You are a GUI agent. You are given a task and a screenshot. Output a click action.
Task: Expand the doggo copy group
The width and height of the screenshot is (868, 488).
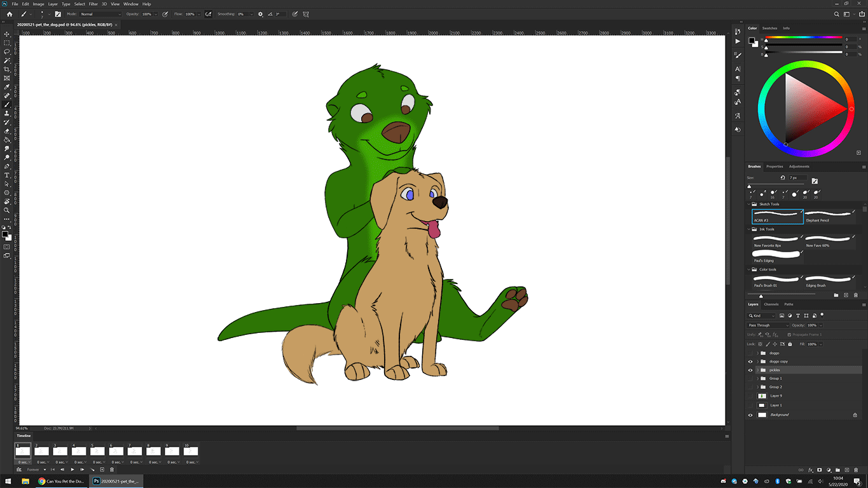(x=757, y=362)
